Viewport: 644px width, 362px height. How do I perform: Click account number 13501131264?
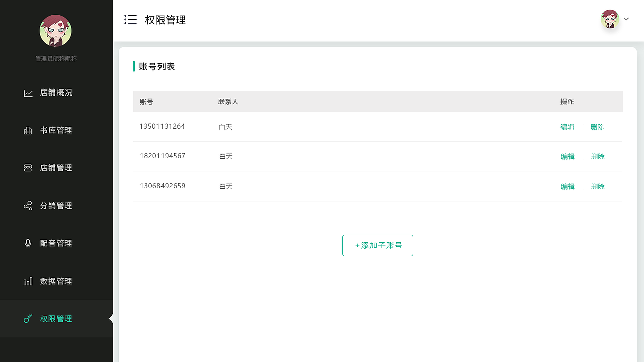tap(163, 126)
